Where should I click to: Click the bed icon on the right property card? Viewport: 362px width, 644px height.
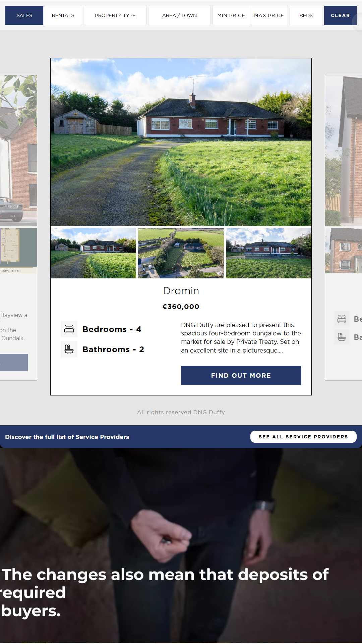tap(342, 319)
